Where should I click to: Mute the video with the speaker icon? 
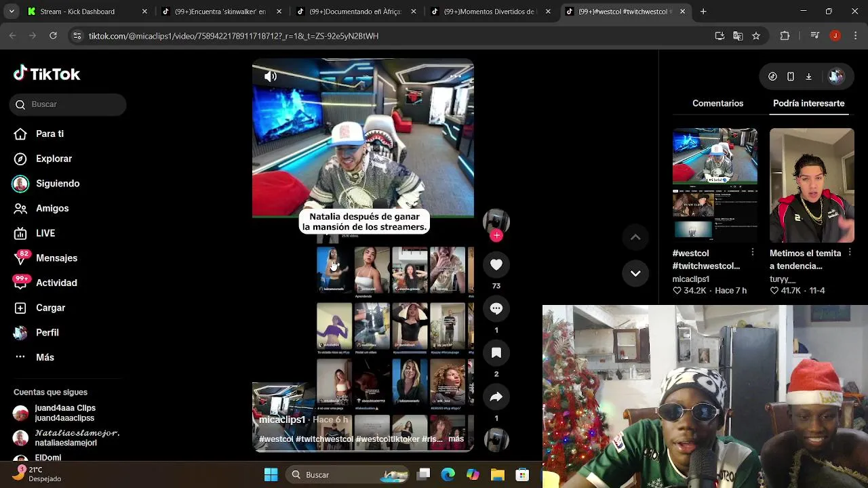point(271,77)
